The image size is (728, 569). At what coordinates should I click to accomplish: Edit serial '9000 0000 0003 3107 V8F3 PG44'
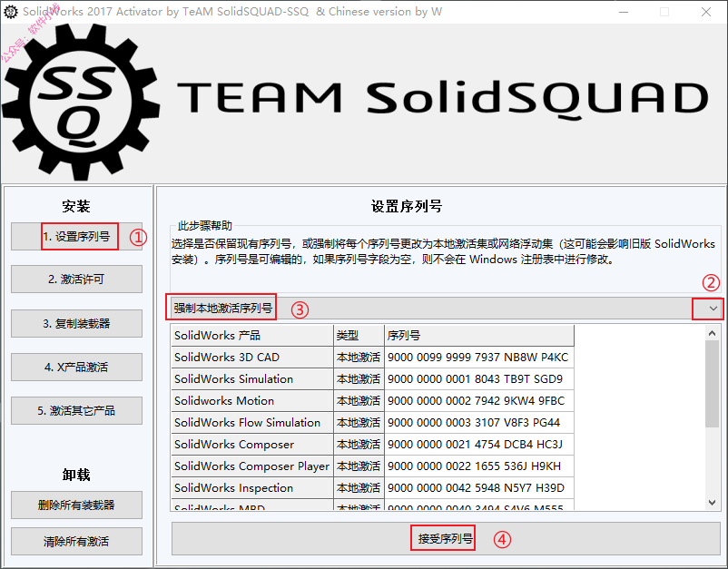[x=479, y=423]
